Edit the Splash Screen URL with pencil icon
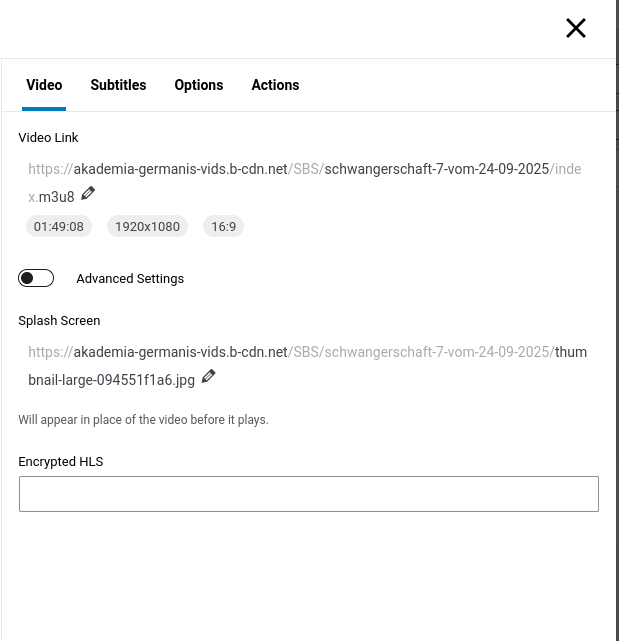 click(208, 376)
